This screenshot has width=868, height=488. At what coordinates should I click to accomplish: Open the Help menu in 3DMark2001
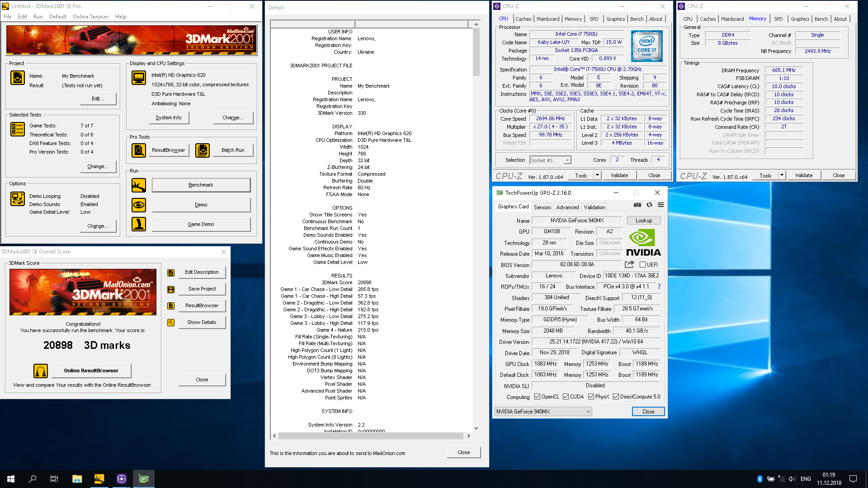(x=121, y=17)
